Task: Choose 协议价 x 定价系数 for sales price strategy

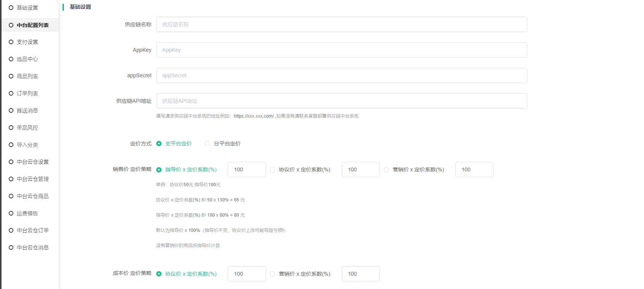Action: [272, 170]
